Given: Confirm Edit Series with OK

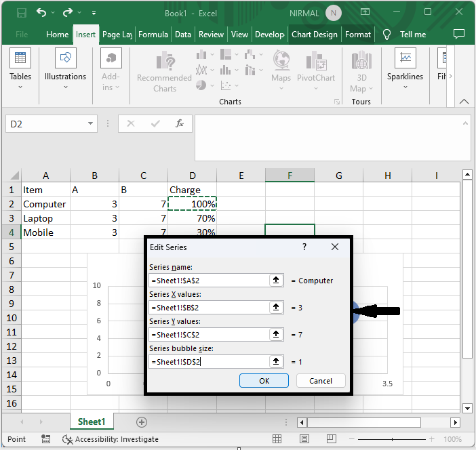Looking at the screenshot, I should (264, 381).
